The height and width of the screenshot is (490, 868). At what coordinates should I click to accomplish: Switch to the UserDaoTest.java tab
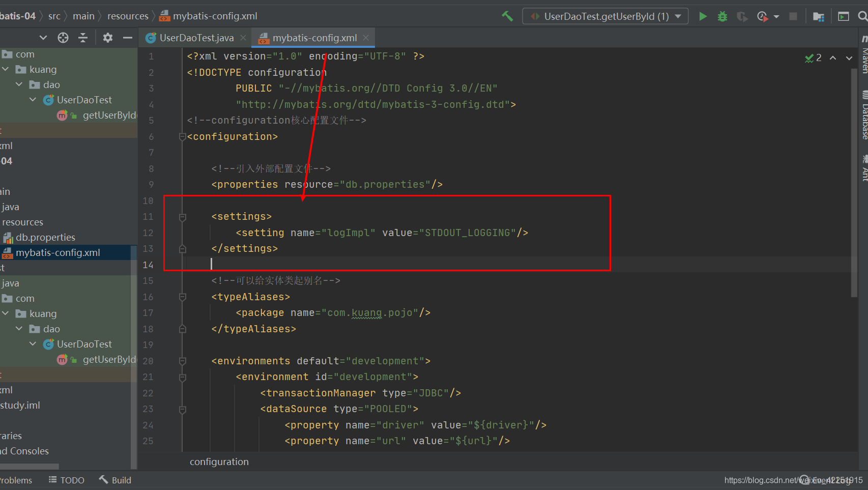tap(196, 38)
